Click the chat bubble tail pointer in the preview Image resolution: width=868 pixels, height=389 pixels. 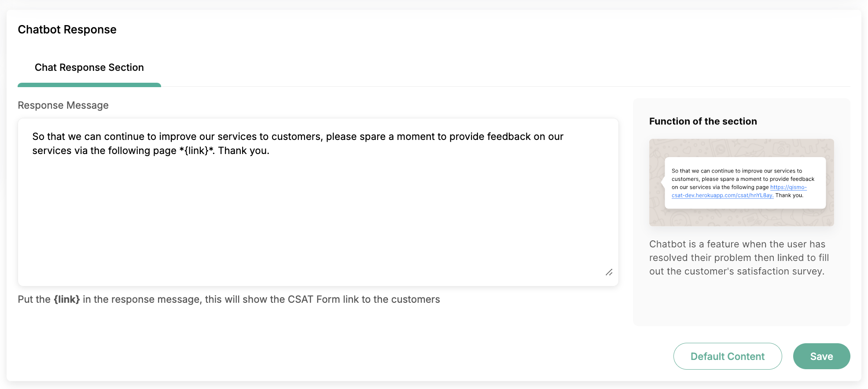coord(663,181)
